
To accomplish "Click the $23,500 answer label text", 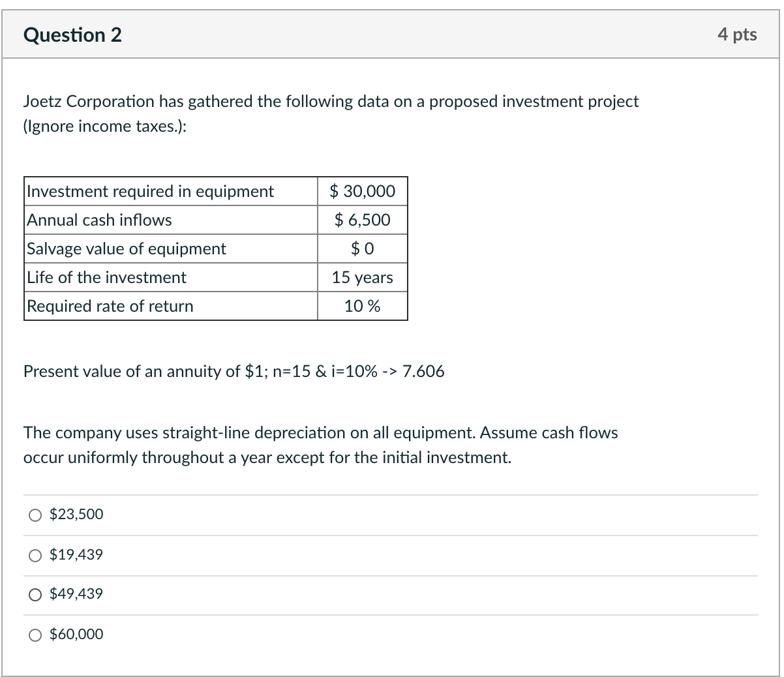I will point(76,515).
